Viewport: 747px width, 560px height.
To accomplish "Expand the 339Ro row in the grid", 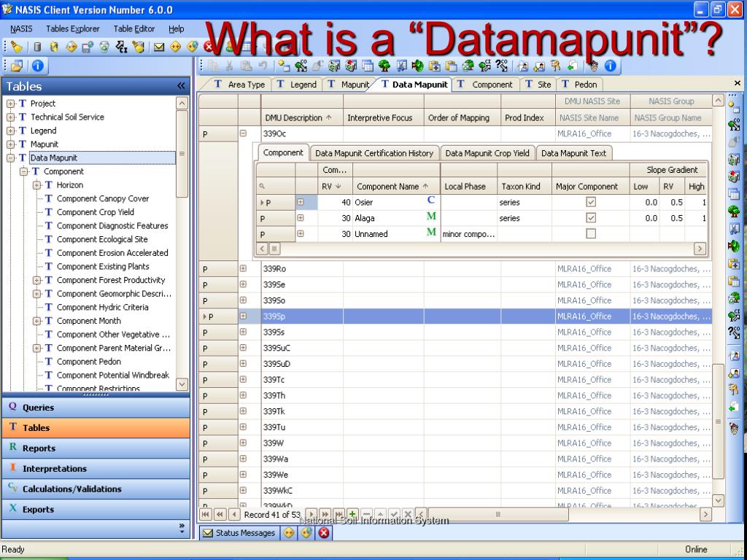I will pyautogui.click(x=243, y=268).
